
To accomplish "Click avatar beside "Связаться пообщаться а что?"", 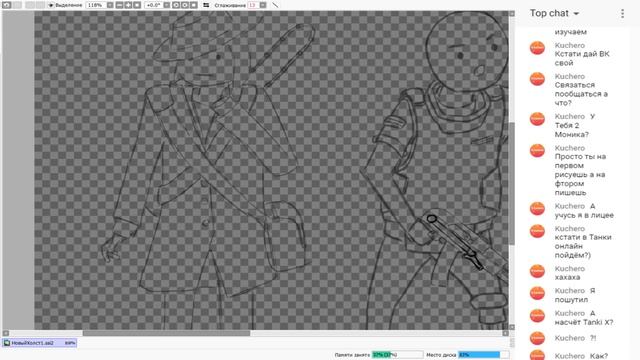I will pos(537,79).
